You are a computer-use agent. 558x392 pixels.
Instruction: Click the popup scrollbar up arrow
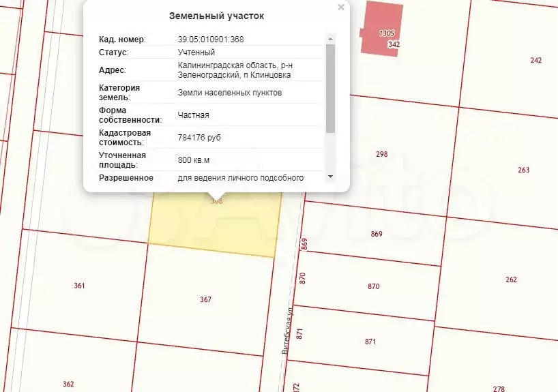330,39
